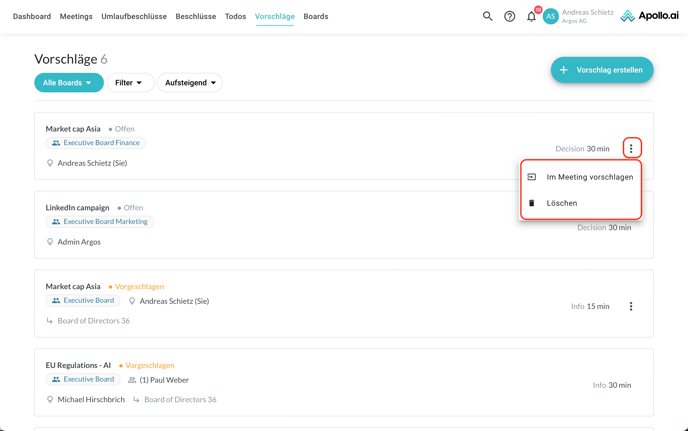Click the Executive Board Marketing tag
Viewport: 688px width, 431px height.
[99, 222]
